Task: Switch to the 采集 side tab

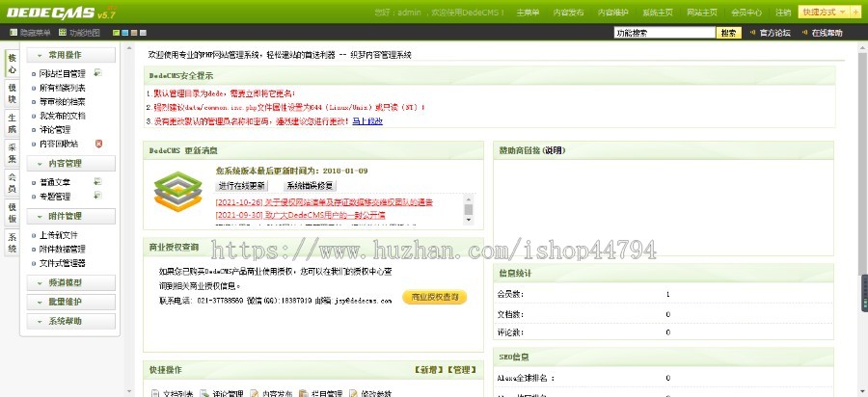Action: [13, 153]
